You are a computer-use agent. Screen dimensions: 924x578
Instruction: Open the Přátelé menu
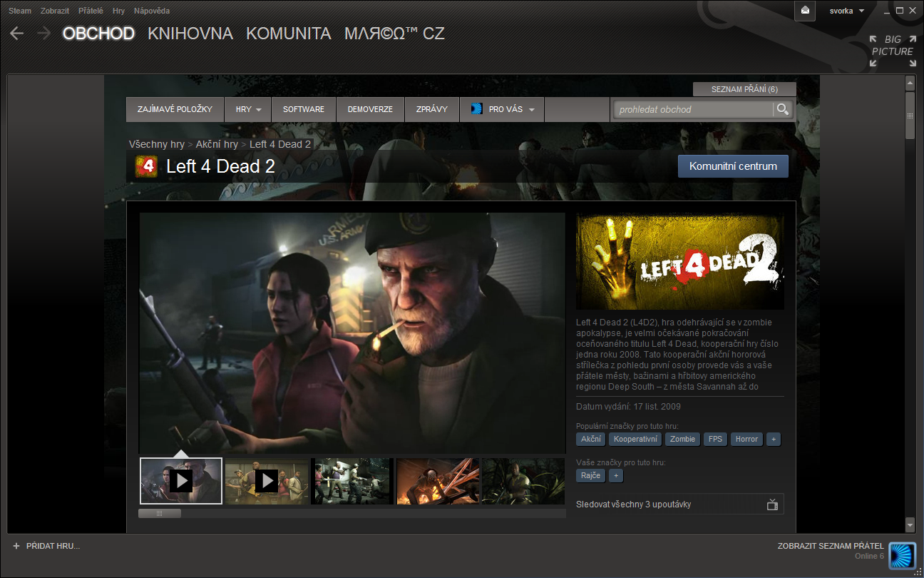(x=91, y=11)
